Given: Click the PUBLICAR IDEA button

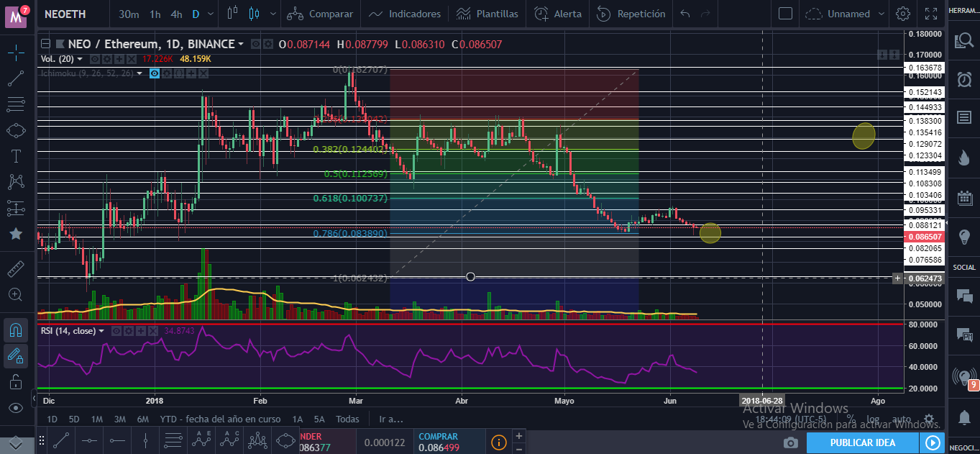Looking at the screenshot, I should (863, 442).
